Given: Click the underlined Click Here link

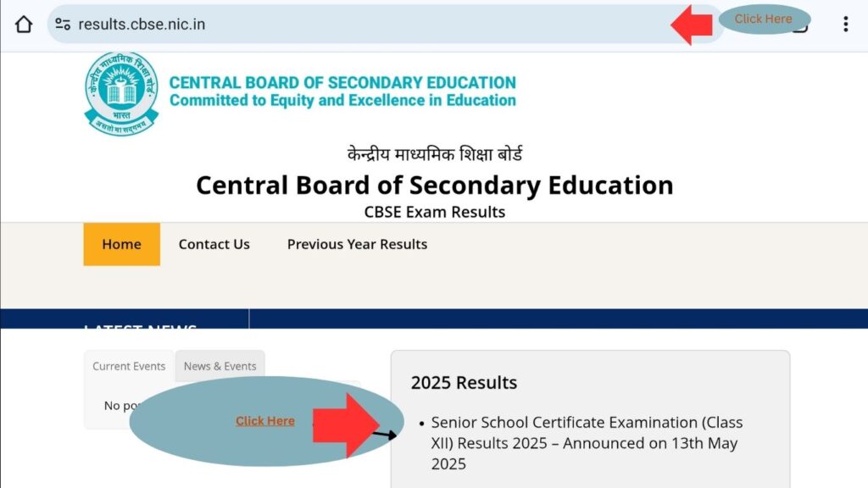Looking at the screenshot, I should [265, 421].
